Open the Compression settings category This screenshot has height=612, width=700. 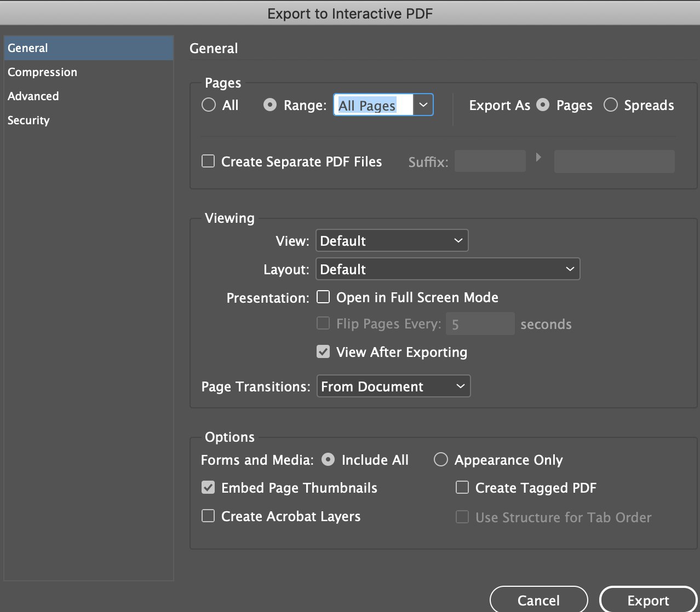pyautogui.click(x=89, y=72)
